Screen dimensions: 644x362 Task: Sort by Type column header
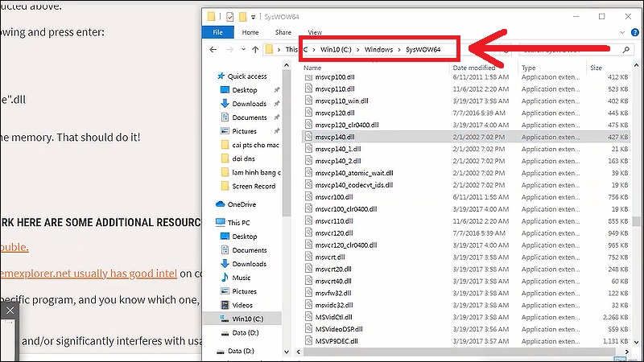[528, 68]
